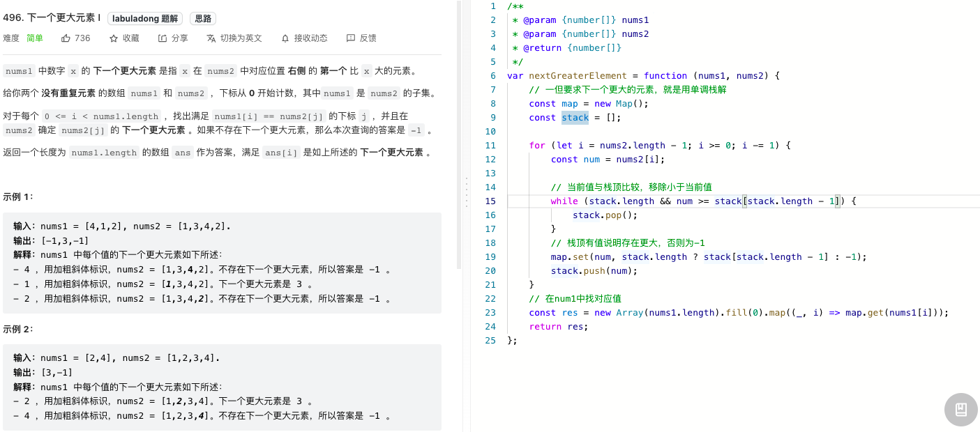The height and width of the screenshot is (432, 980).
Task: Click the feedback icon beside 反馈
Action: [351, 38]
